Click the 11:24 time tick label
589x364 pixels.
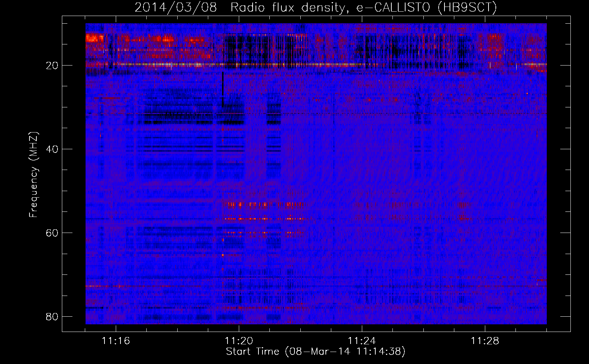point(362,341)
